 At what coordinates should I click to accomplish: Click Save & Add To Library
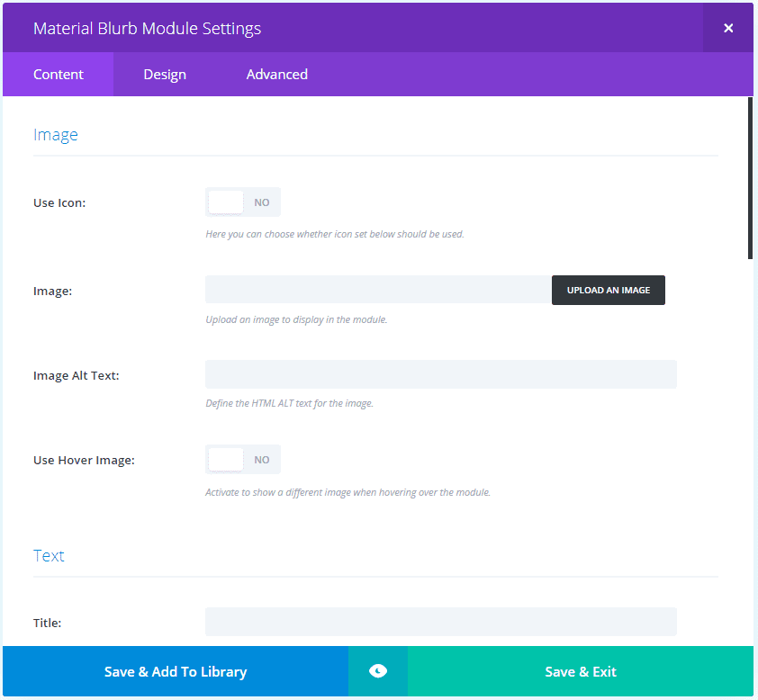(x=176, y=671)
